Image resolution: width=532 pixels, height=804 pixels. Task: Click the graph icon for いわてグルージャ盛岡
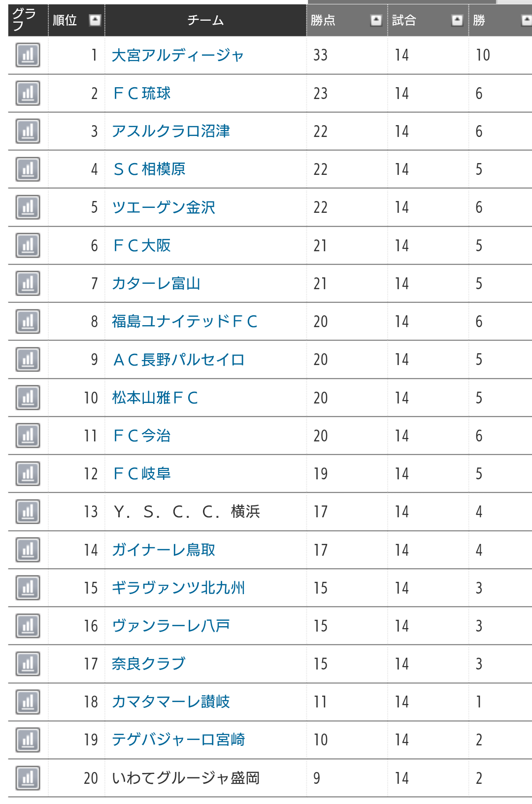[x=28, y=778]
